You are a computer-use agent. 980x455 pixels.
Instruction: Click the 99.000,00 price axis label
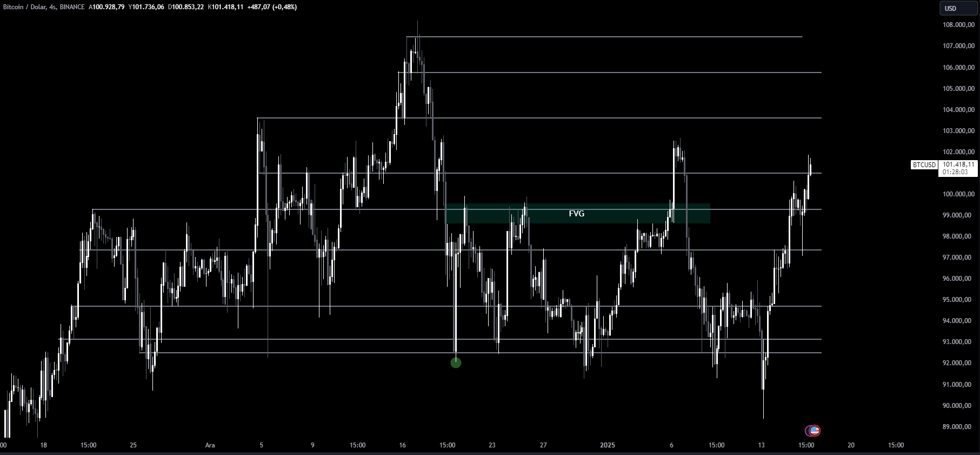957,215
